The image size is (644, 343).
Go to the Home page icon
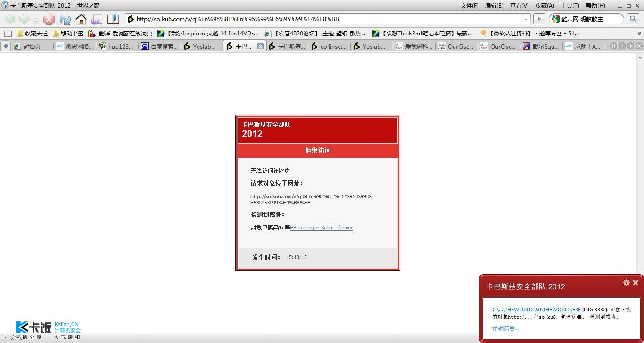tap(81, 19)
